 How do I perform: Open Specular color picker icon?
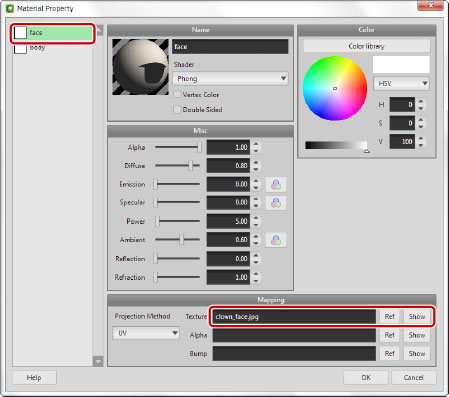276,203
